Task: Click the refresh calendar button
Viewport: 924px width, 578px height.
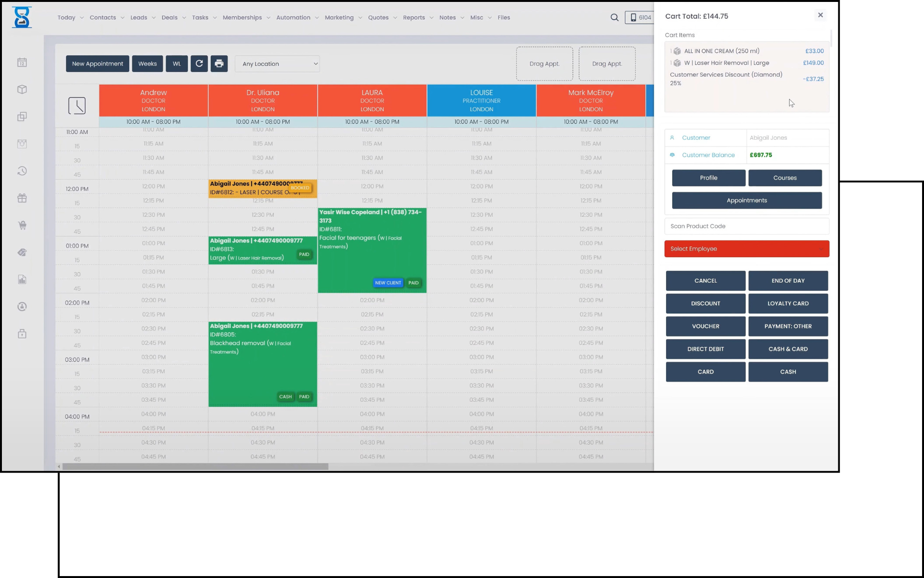Action: 199,64
